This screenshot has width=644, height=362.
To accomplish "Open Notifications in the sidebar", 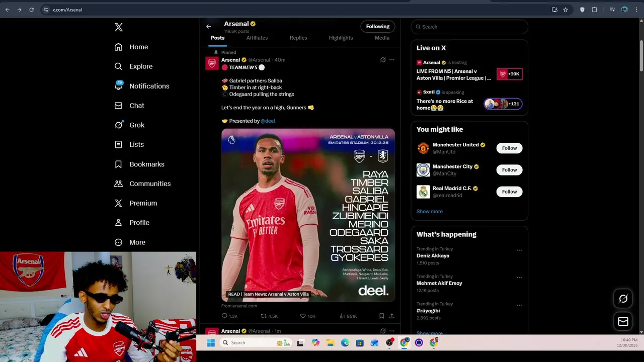I will [x=142, y=86].
